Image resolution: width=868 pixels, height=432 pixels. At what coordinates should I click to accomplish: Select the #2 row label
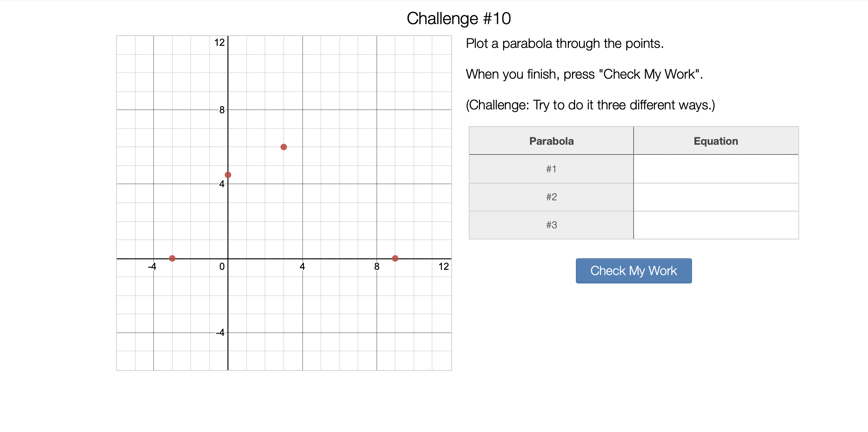(551, 197)
